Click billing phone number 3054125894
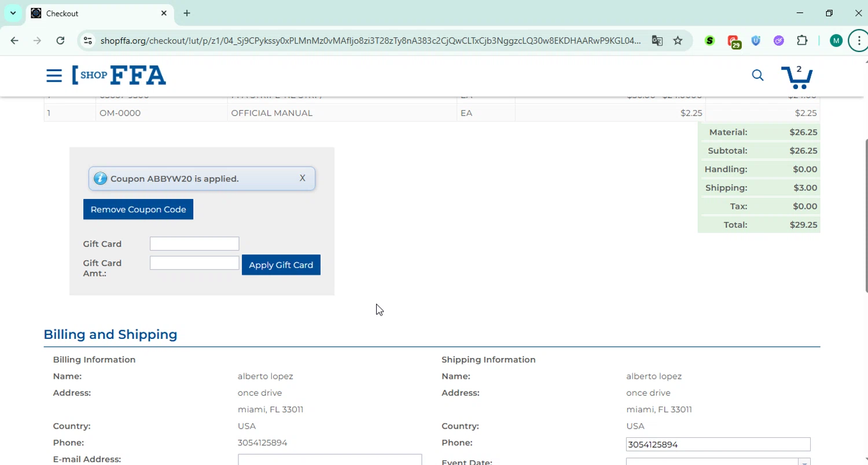 (263, 442)
